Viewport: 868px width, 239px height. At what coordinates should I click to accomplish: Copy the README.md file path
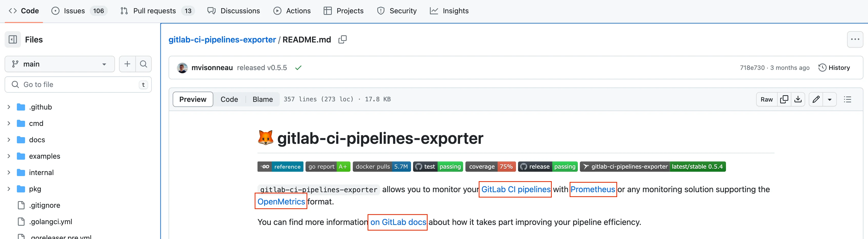coord(342,39)
